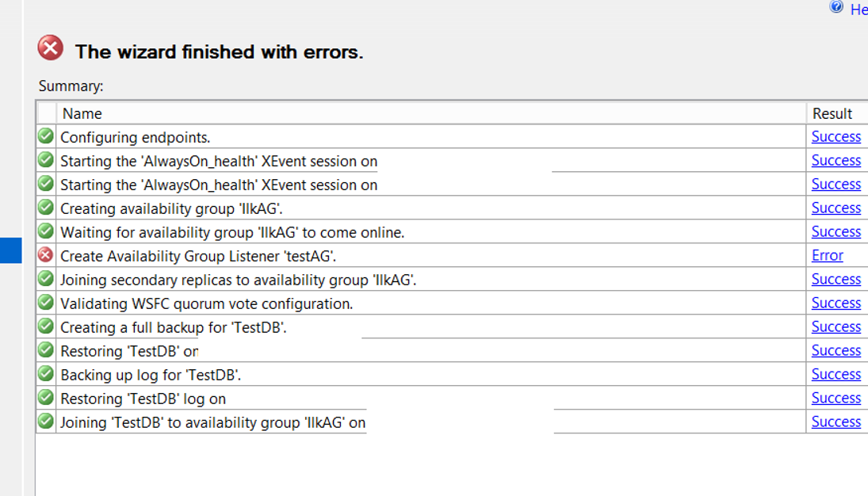The height and width of the screenshot is (496, 868).
Task: Click the red error icon beside wizard title
Action: (x=51, y=48)
